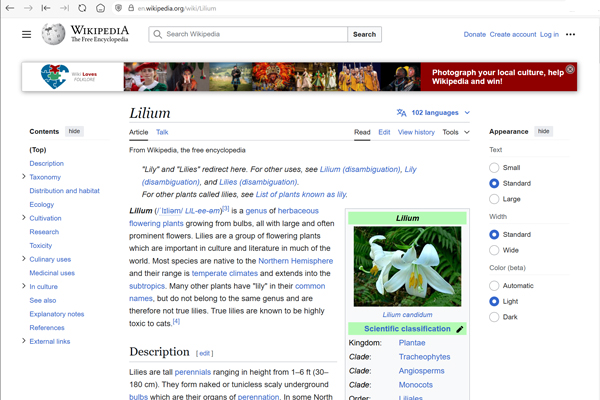Viewport: 600px width, 400px height.
Task: Click the Search button
Action: click(364, 34)
